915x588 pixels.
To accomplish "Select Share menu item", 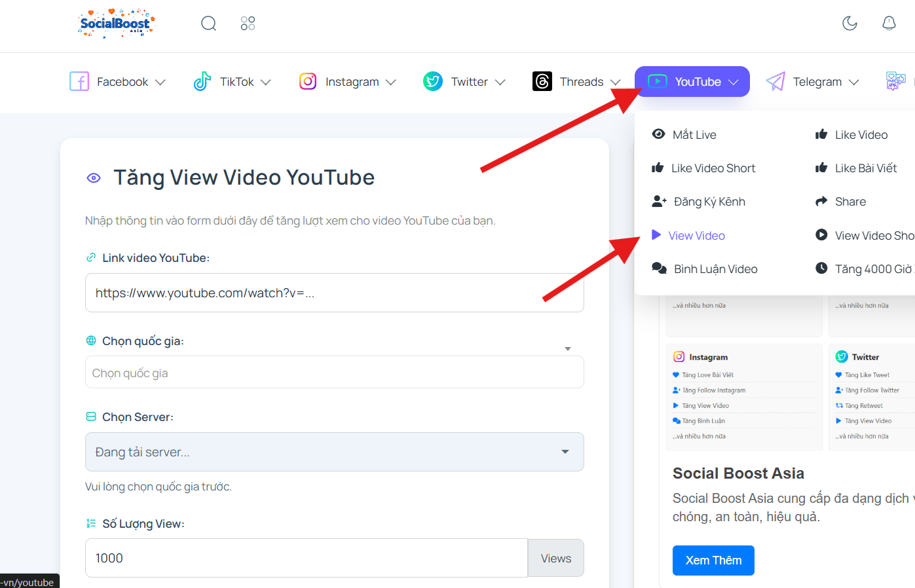I will [840, 202].
